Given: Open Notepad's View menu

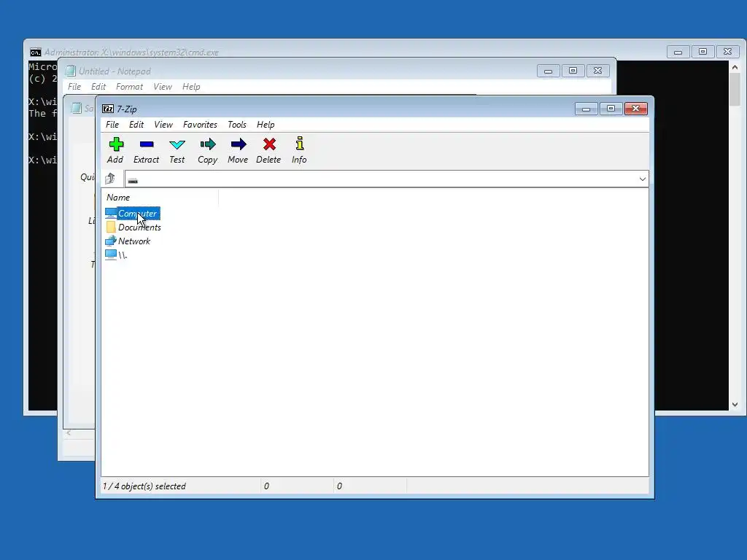Looking at the screenshot, I should (x=163, y=87).
